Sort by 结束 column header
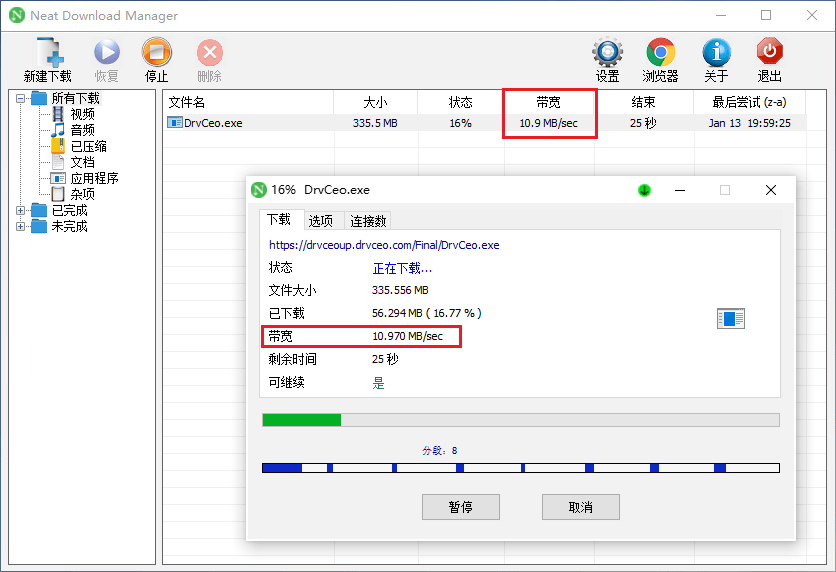The width and height of the screenshot is (836, 572). (x=644, y=102)
